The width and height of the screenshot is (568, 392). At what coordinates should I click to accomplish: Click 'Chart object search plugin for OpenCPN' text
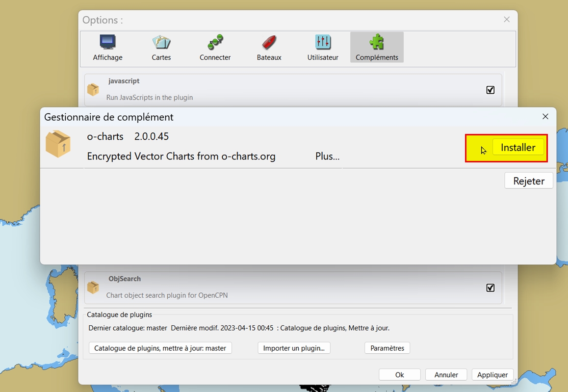(167, 295)
